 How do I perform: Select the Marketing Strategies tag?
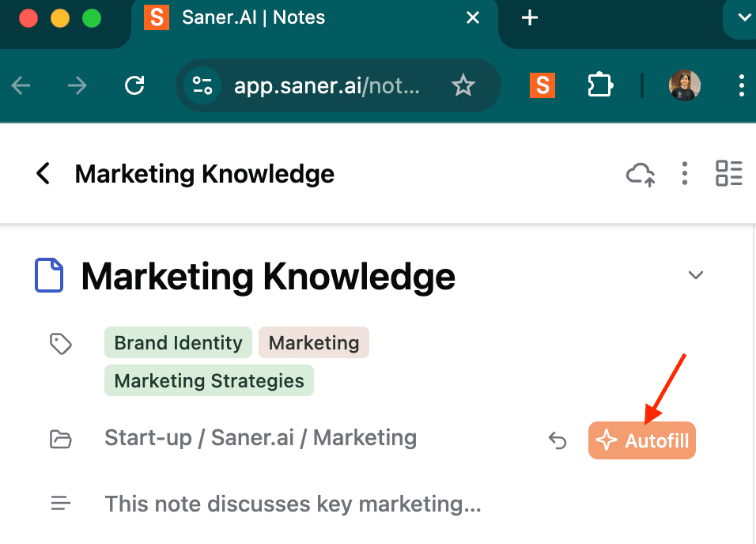click(x=209, y=380)
